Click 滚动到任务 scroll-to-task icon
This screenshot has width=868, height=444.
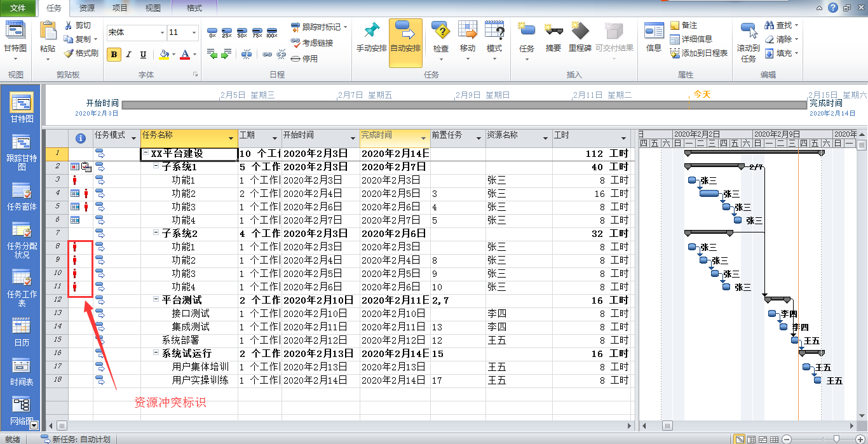[x=749, y=30]
